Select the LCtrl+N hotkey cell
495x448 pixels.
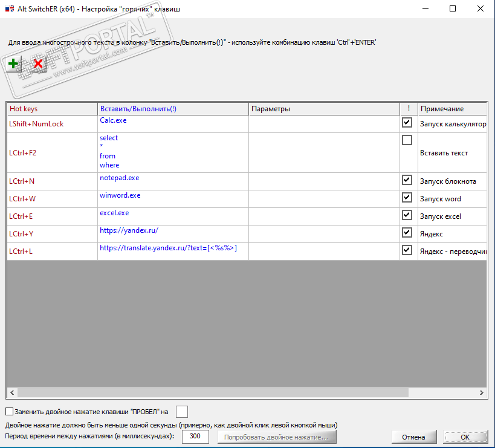click(x=52, y=181)
